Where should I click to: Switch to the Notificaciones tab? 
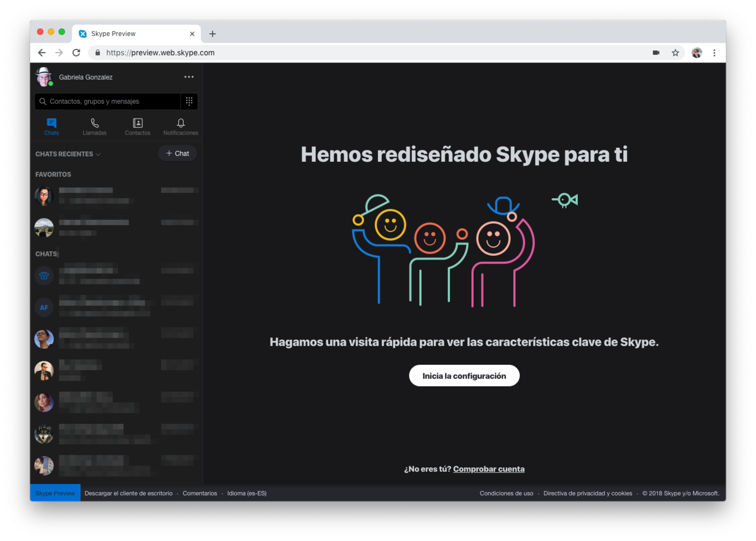[180, 127]
